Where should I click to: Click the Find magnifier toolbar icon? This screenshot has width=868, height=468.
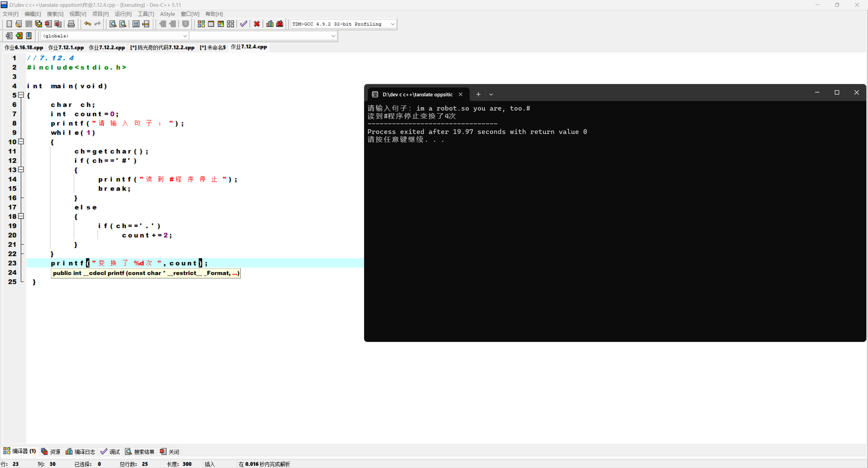click(x=113, y=24)
